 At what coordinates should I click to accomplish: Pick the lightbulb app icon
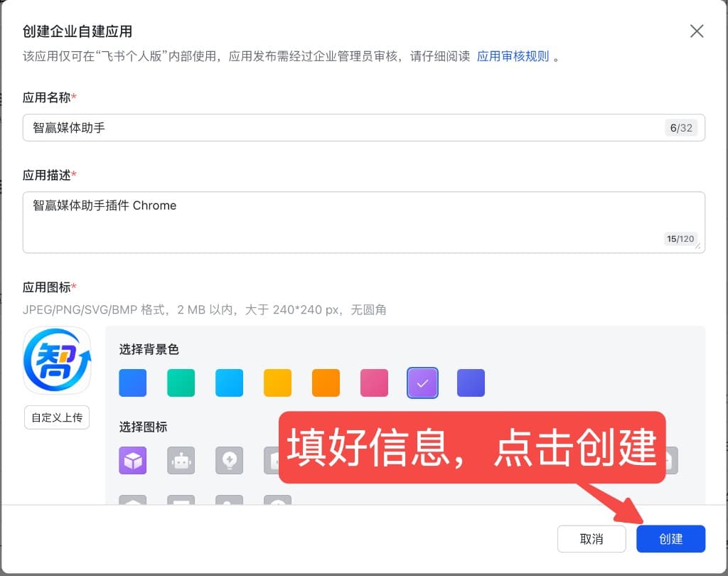click(x=230, y=460)
